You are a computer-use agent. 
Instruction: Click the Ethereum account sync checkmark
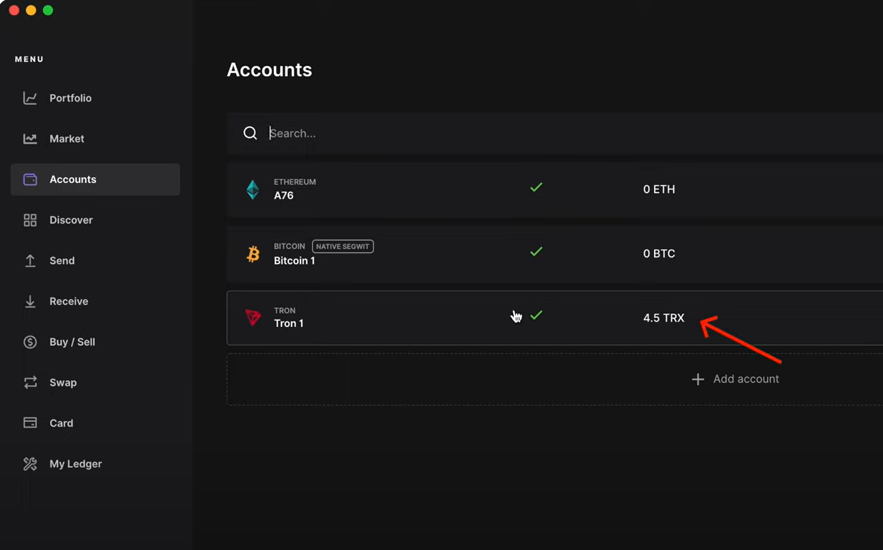coord(536,187)
